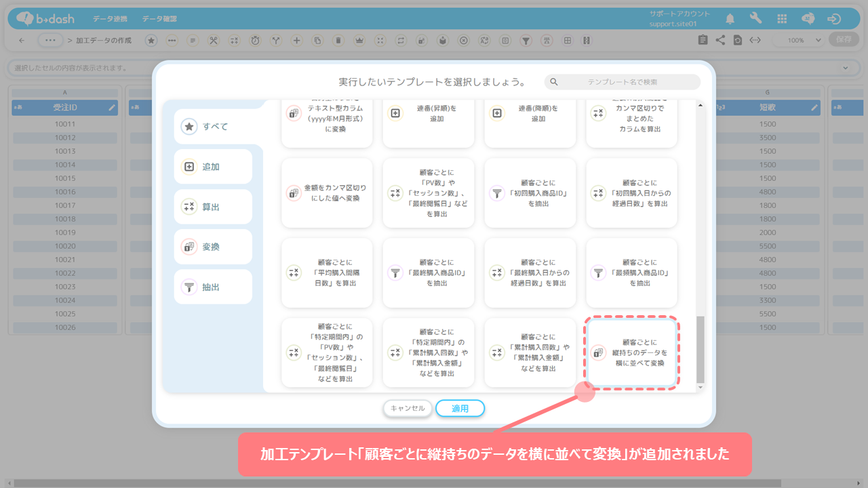
Task: Click the chat support icon in header
Action: pos(808,19)
